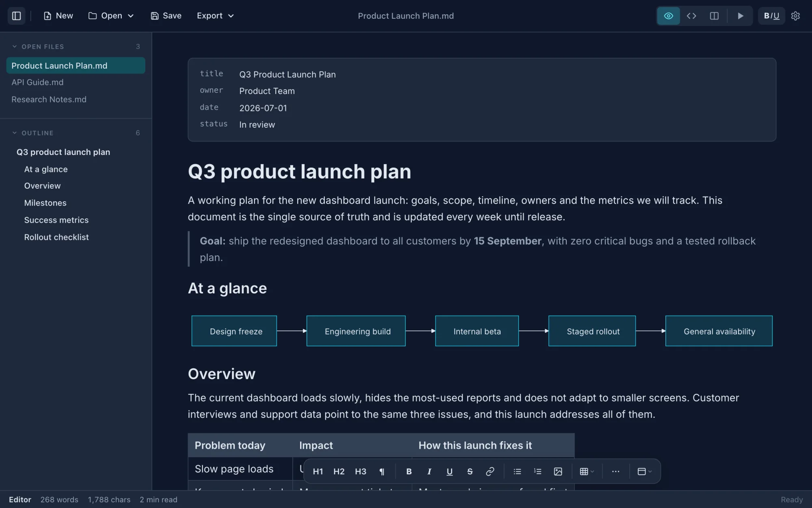Select Product Launch Plan.md file
Image resolution: width=812 pixels, height=508 pixels.
click(x=76, y=65)
